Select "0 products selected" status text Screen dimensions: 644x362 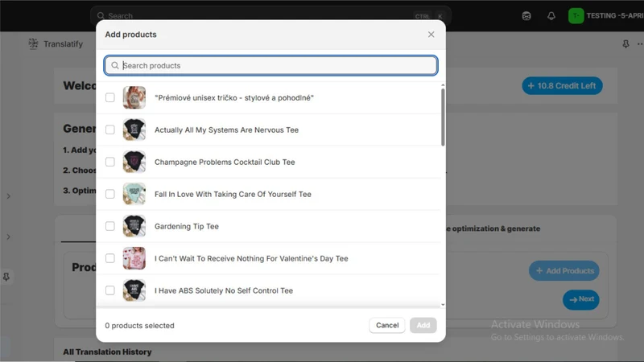point(139,326)
